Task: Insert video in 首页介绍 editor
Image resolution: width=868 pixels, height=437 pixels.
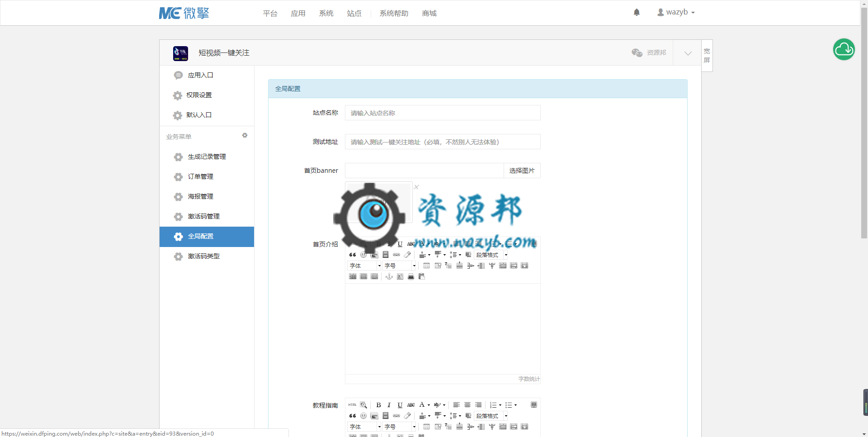Action: point(386,255)
